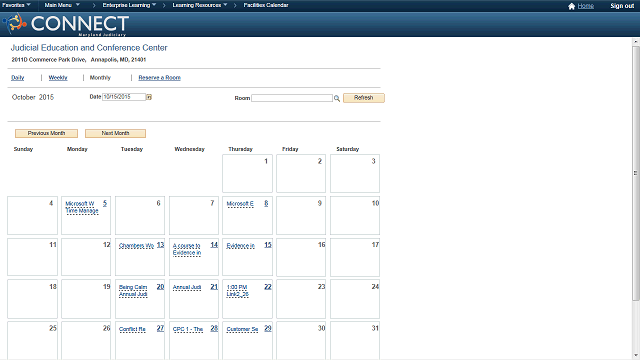Open the A course to event

pos(187,246)
